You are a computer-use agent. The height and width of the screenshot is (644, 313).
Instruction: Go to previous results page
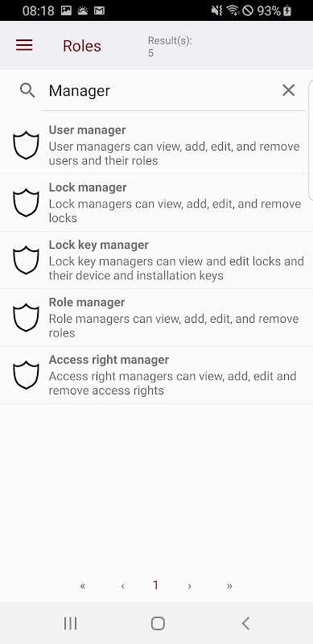click(122, 586)
